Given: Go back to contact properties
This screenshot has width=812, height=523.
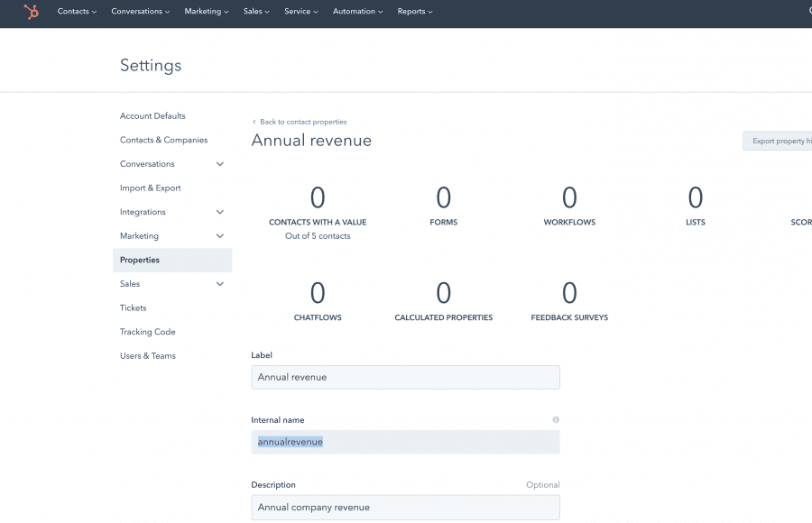Looking at the screenshot, I should pos(302,122).
